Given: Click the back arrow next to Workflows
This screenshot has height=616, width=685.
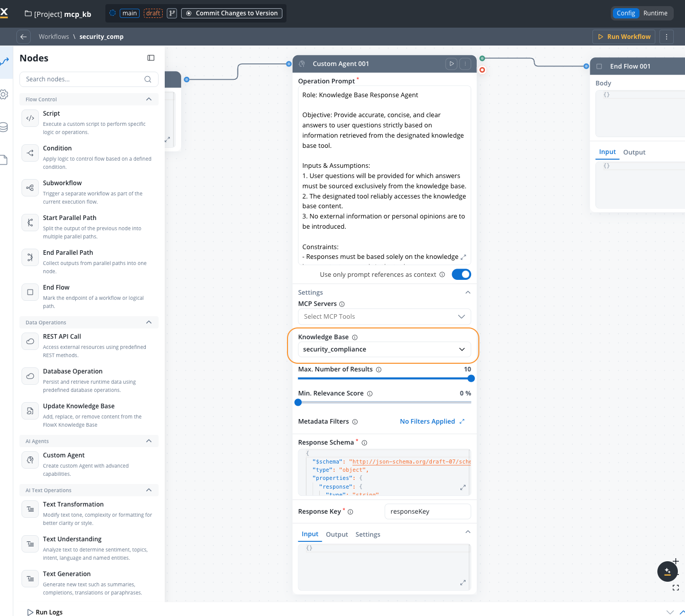Looking at the screenshot, I should point(23,37).
